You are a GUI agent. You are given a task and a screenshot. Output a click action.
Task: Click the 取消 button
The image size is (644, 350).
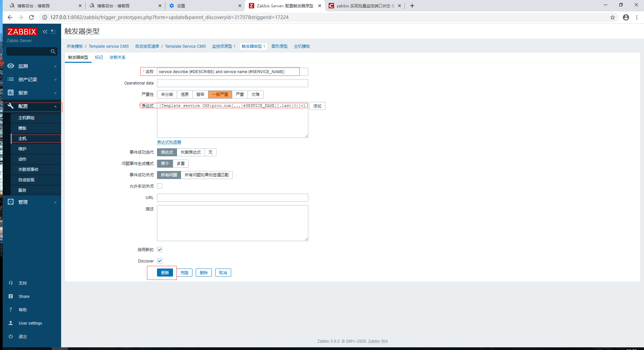223,273
